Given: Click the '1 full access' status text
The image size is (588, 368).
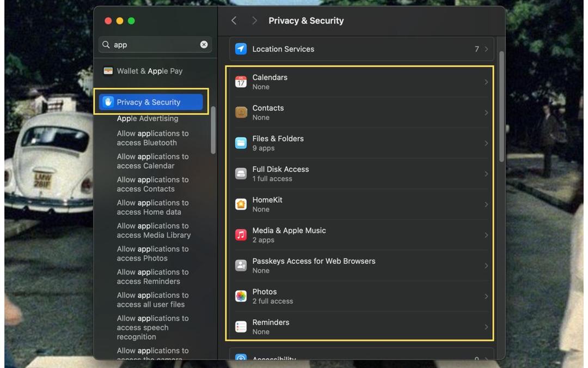Looking at the screenshot, I should [x=272, y=179].
